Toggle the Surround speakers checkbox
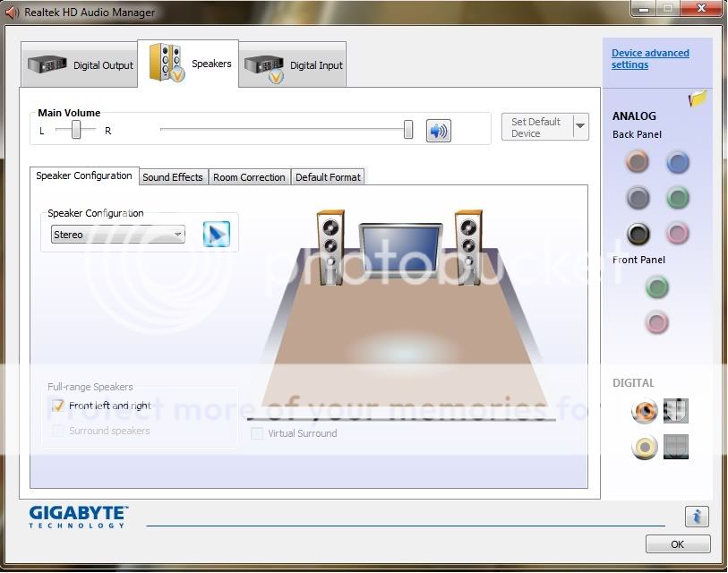This screenshot has width=728, height=573. coord(57,431)
